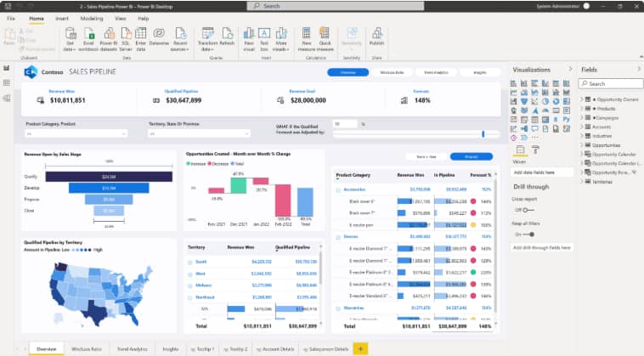This screenshot has height=356, width=644.
Task: Get more visuals ellipsis icon
Action: (x=534, y=138)
